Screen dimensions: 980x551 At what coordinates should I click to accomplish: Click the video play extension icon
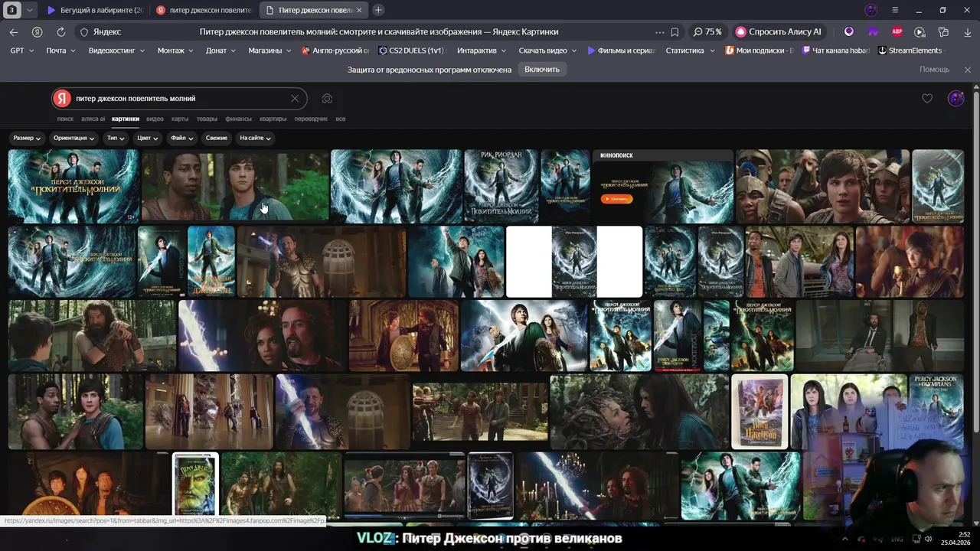[920, 32]
